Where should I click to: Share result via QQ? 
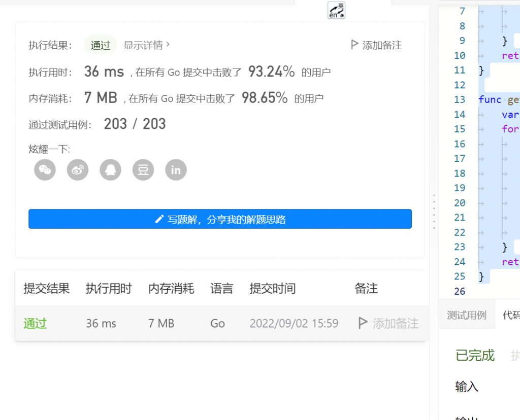(x=110, y=169)
